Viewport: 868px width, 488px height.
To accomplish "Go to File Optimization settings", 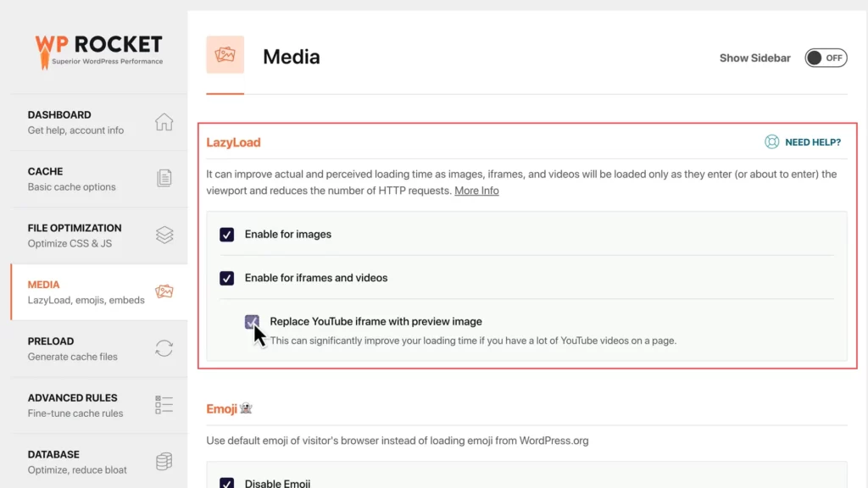I will point(75,236).
